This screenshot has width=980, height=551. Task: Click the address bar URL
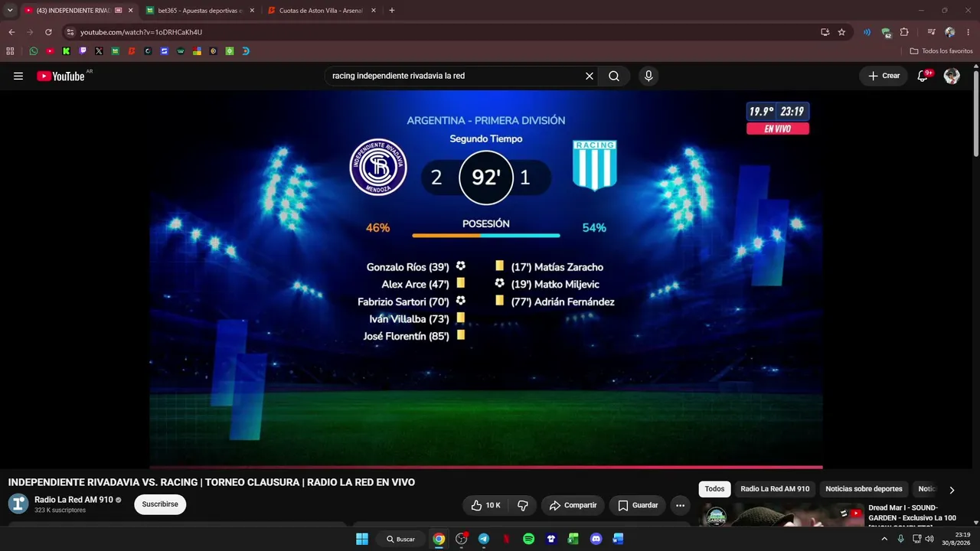tap(141, 32)
